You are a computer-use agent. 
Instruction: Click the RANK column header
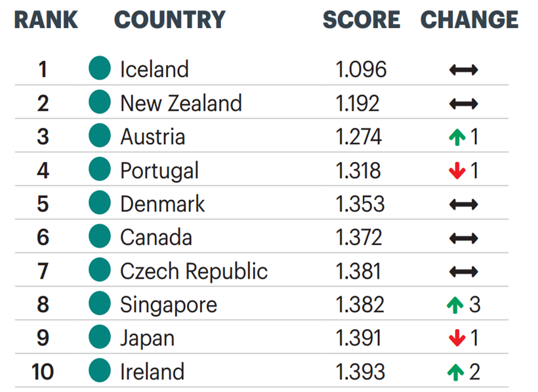pyautogui.click(x=45, y=20)
